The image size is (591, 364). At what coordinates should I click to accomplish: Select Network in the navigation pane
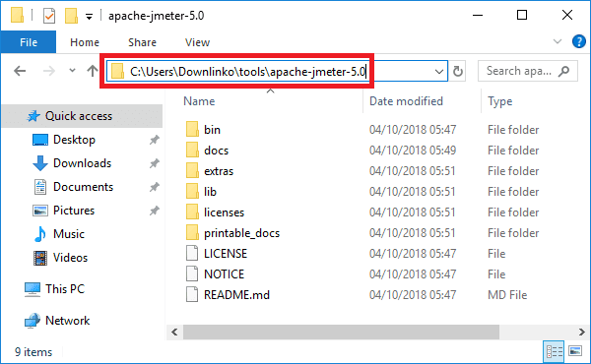67,321
